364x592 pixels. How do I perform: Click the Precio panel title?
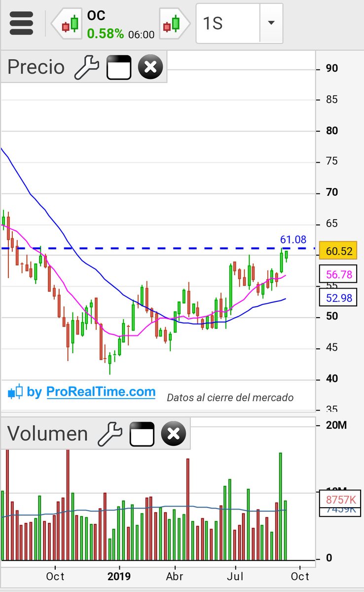(x=36, y=67)
